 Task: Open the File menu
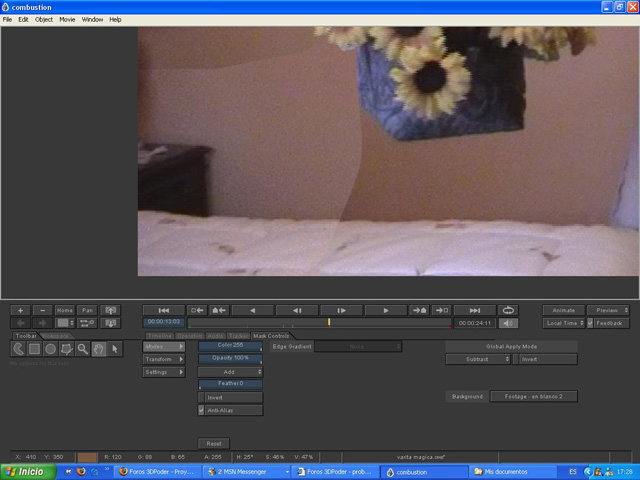click(7, 20)
